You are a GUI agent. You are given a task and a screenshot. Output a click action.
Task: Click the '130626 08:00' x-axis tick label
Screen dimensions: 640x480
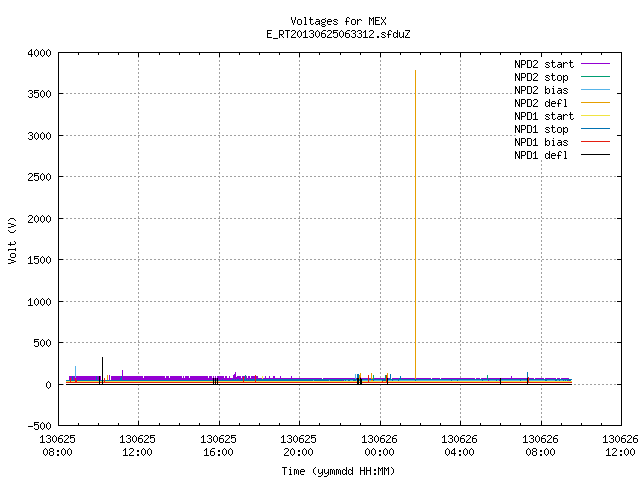coord(540,446)
